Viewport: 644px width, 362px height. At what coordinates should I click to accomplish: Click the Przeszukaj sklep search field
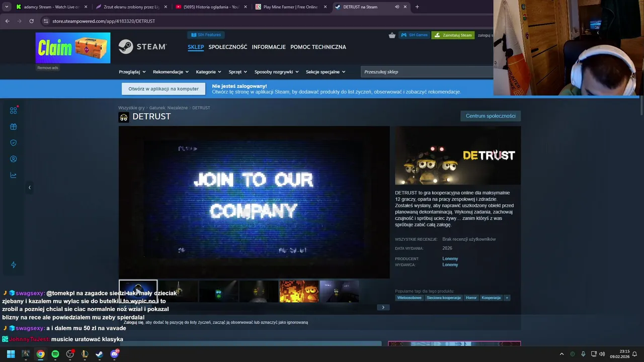click(x=427, y=72)
